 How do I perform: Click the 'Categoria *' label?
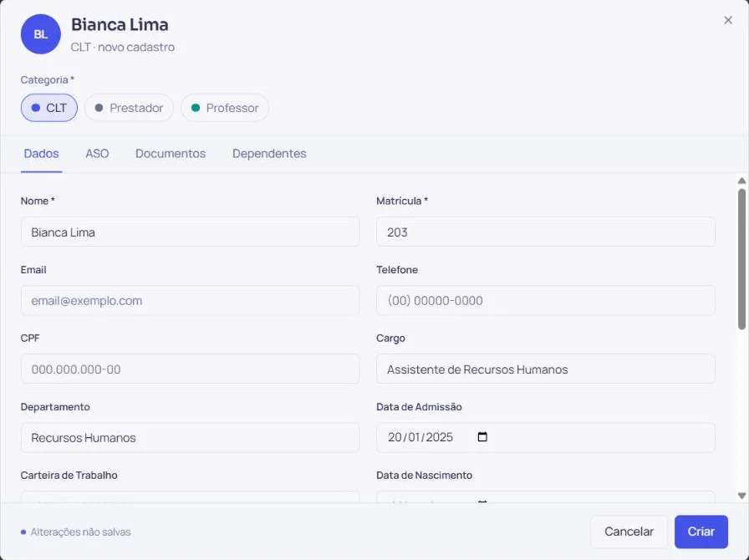tap(48, 79)
